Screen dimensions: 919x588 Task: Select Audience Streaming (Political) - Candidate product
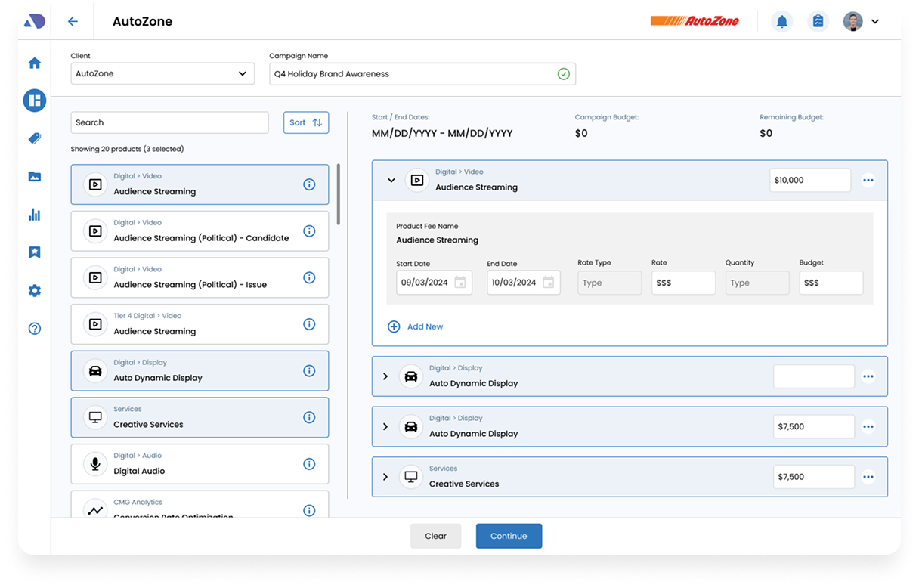200,231
